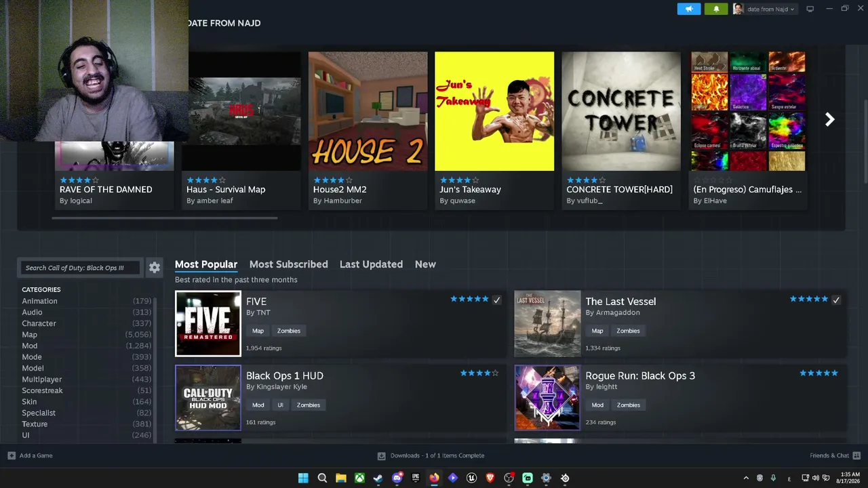Click the Map tag on The Last Vessel
This screenshot has height=488, width=868.
point(597,331)
